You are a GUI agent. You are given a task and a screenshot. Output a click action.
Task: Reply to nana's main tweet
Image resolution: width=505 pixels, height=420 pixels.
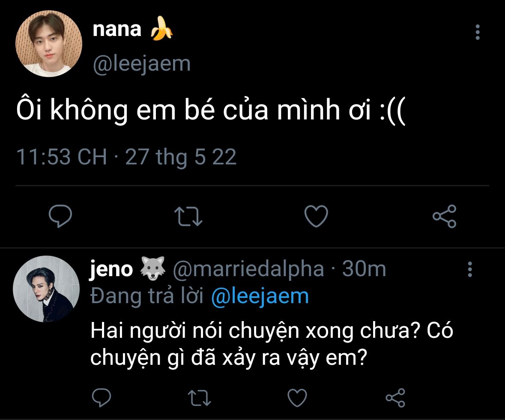60,216
